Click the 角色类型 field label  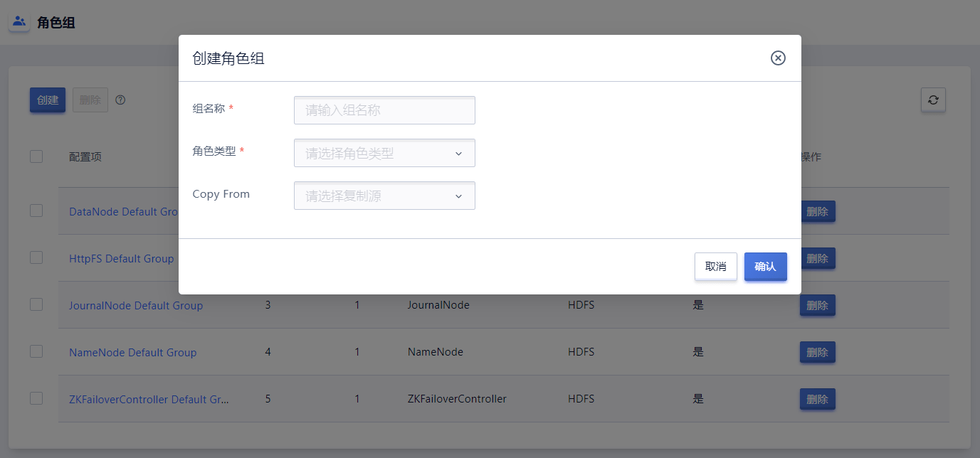coord(214,151)
